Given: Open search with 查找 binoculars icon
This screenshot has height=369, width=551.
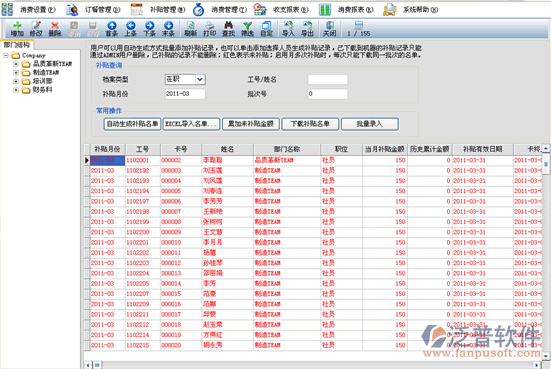Looking at the screenshot, I should pyautogui.click(x=228, y=29).
